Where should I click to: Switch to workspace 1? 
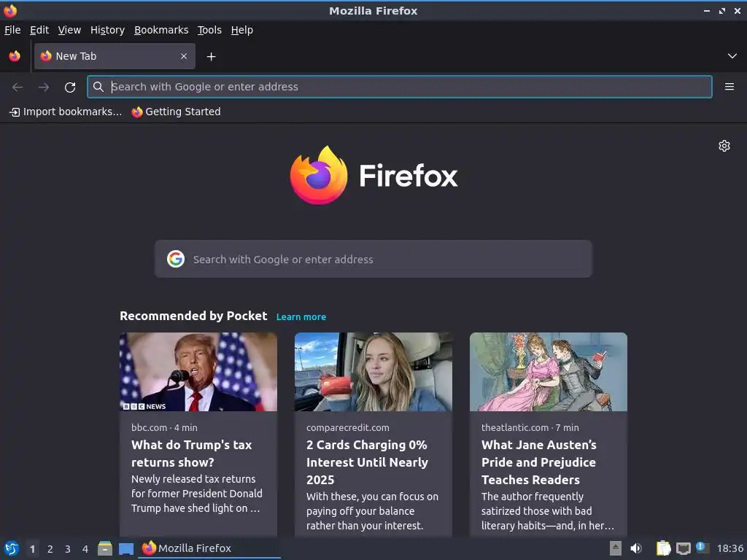32,549
